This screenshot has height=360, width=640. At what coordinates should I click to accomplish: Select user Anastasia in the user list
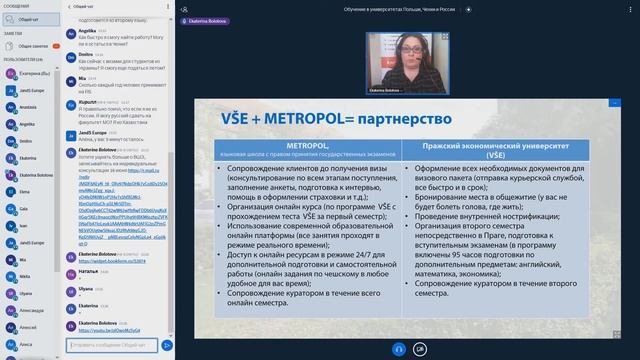click(29, 107)
